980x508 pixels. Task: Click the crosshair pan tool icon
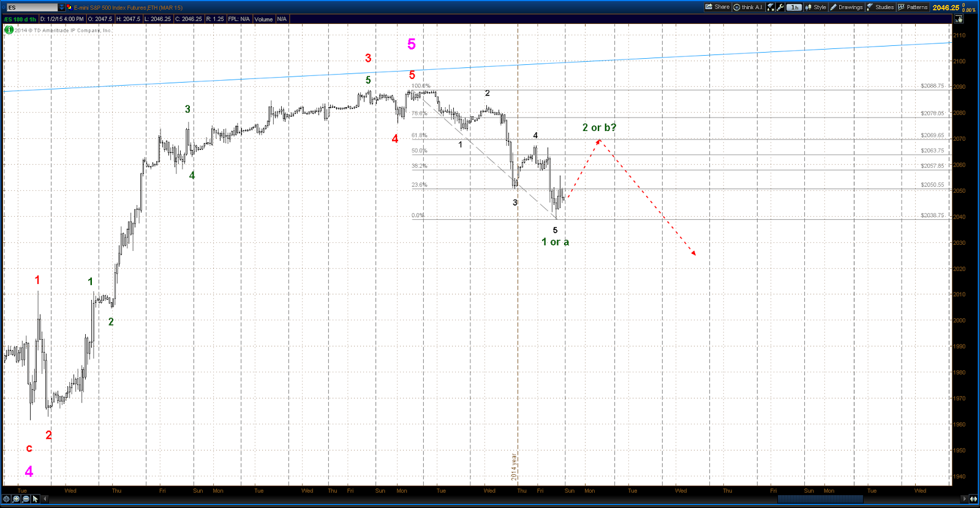pos(7,499)
